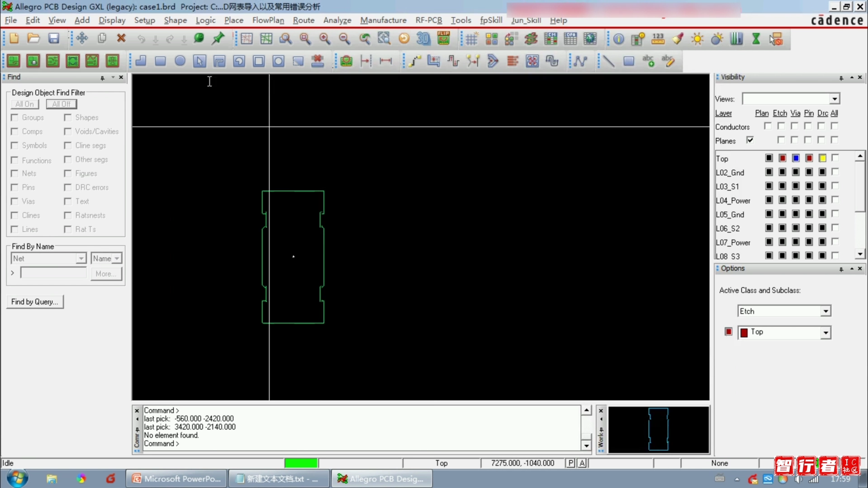Enable the Shapes find filter checkbox
Viewport: 868px width, 488px height.
(68, 118)
